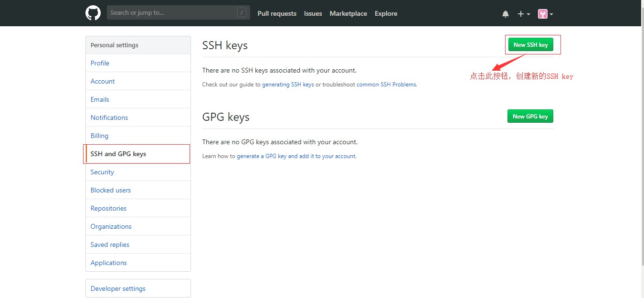Image resolution: width=644 pixels, height=298 pixels.
Task: Open Developer settings in the sidebar
Action: click(118, 288)
